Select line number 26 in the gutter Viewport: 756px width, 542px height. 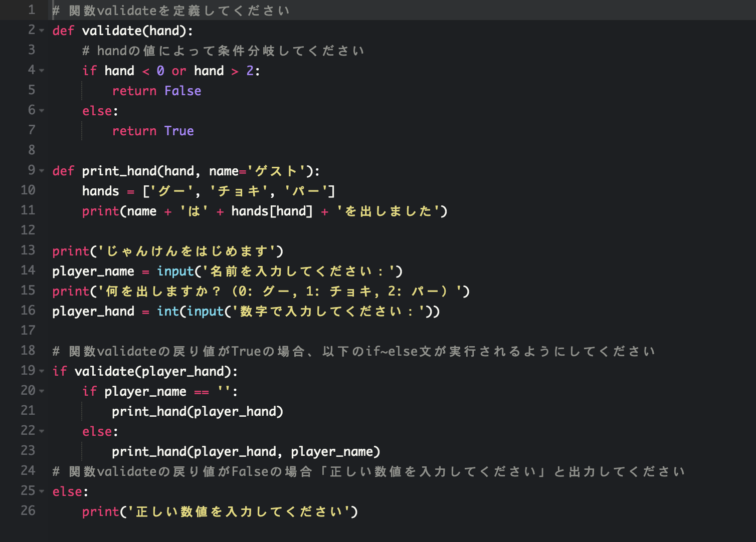[28, 511]
